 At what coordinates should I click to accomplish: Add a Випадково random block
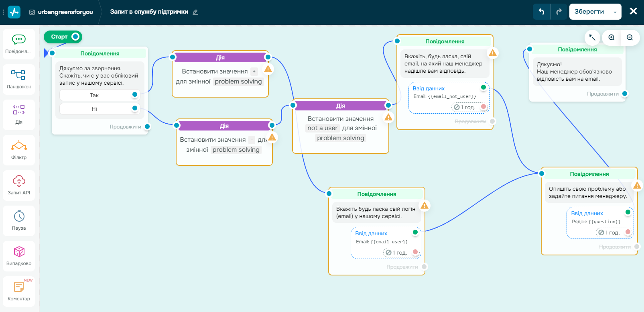click(18, 256)
